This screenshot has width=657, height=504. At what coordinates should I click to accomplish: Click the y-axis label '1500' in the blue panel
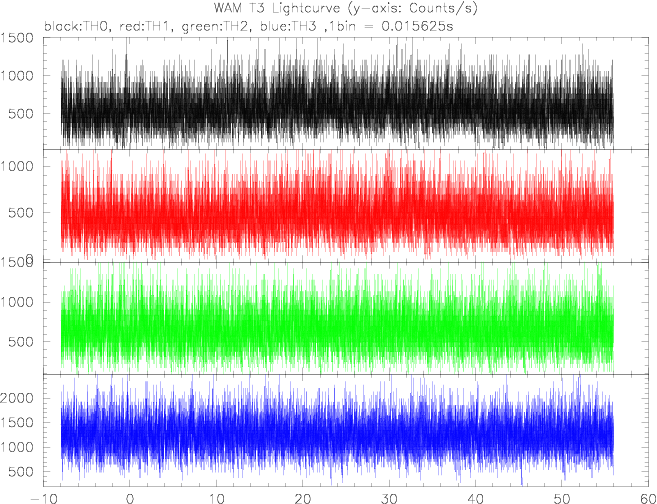pos(17,422)
